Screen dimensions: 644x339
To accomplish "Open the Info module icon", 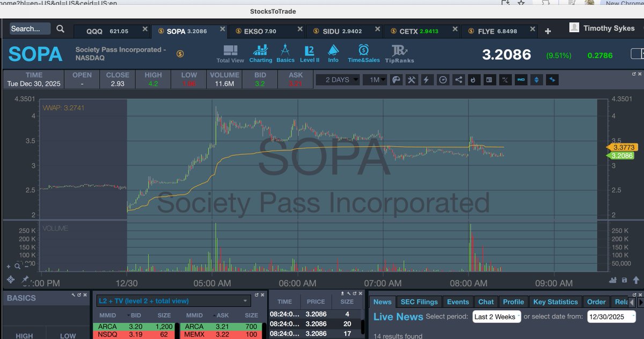I will pos(333,51).
